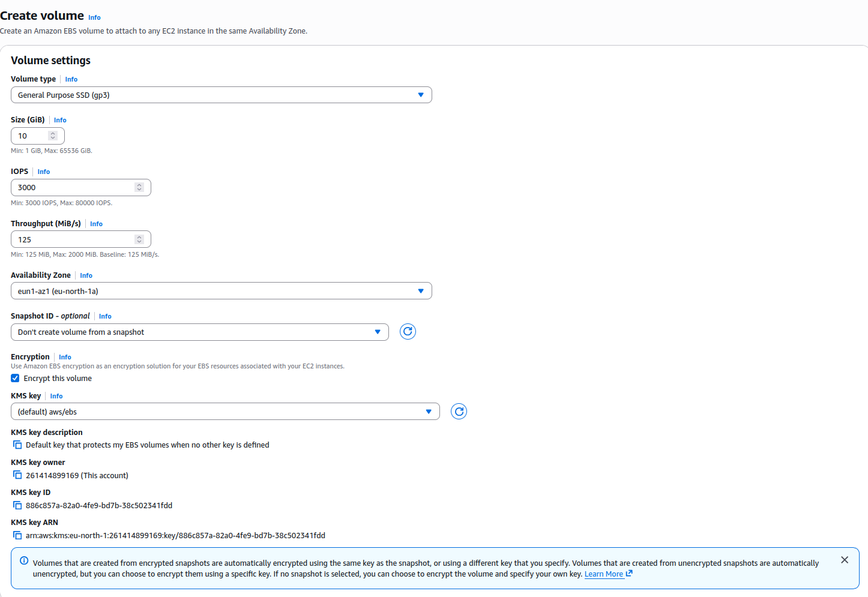The image size is (868, 597).
Task: Open Info link for Availability Zone
Action: pyautogui.click(x=86, y=275)
